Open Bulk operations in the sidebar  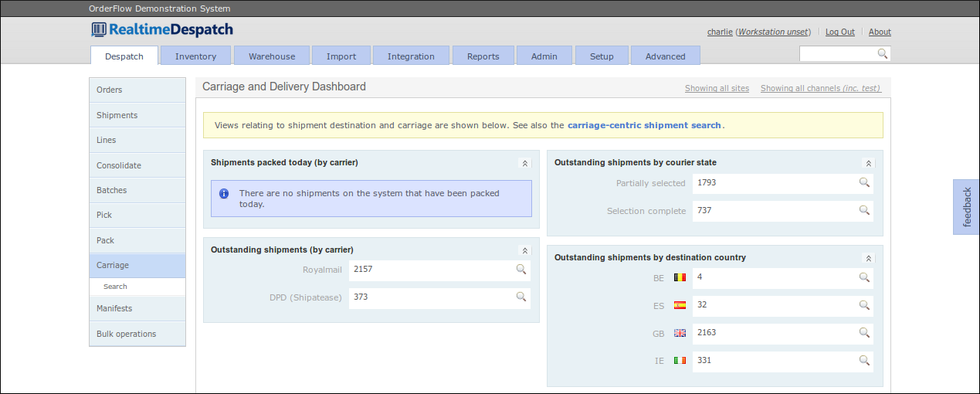coord(137,334)
